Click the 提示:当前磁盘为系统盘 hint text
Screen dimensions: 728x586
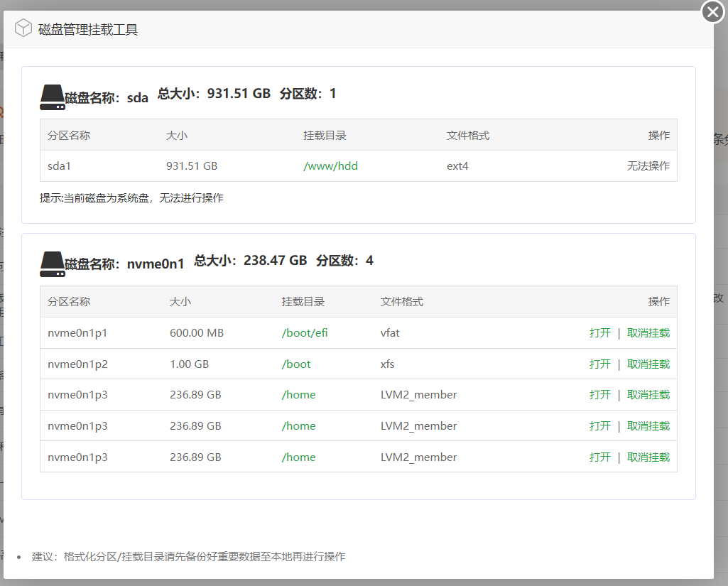tap(131, 198)
